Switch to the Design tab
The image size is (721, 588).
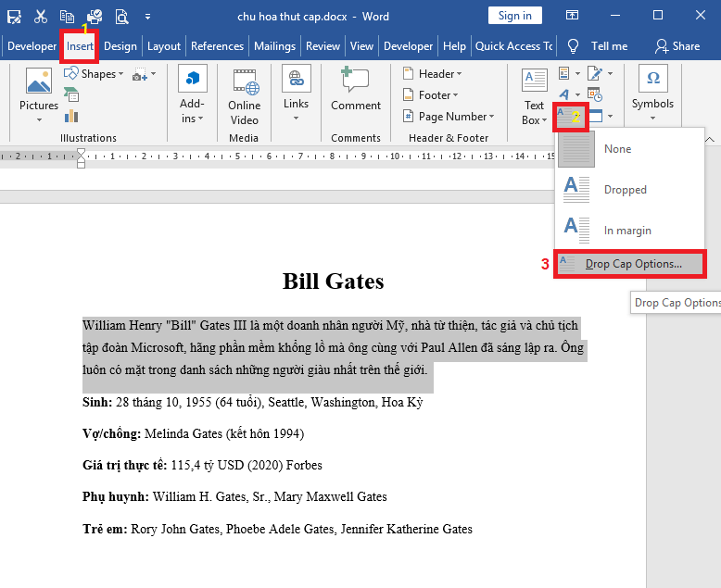coord(120,46)
